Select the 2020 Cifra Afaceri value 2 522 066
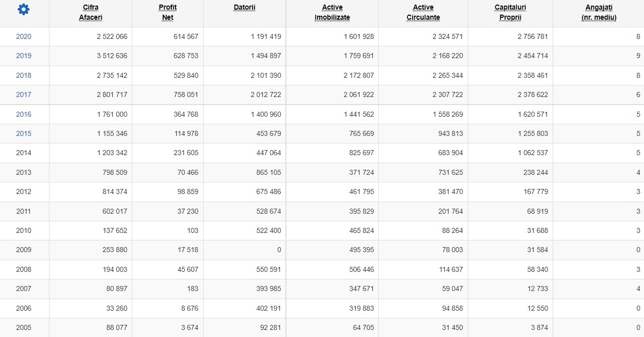The height and width of the screenshot is (337, 644). click(112, 36)
